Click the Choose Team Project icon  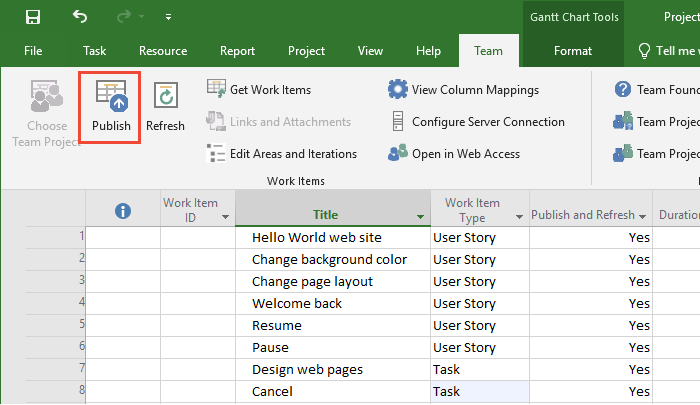(46, 96)
